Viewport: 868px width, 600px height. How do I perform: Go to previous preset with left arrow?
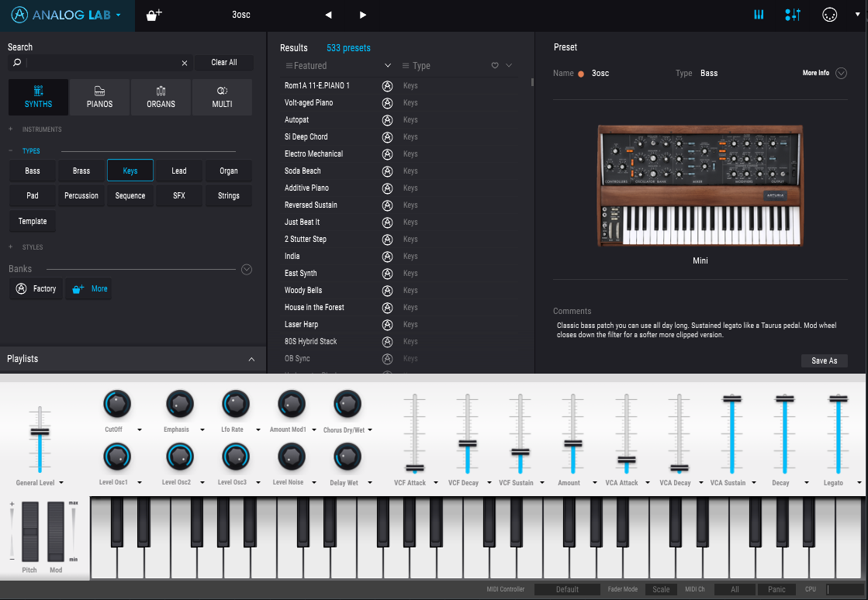point(328,15)
